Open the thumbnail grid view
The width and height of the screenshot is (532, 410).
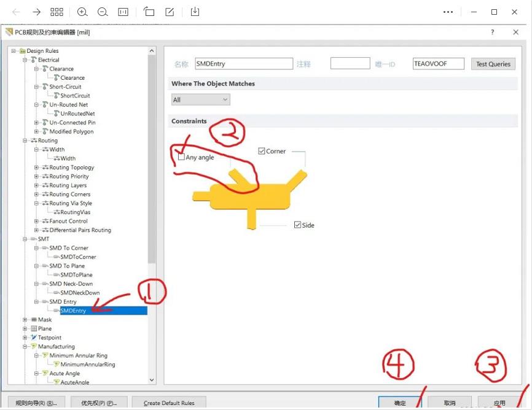pos(57,12)
